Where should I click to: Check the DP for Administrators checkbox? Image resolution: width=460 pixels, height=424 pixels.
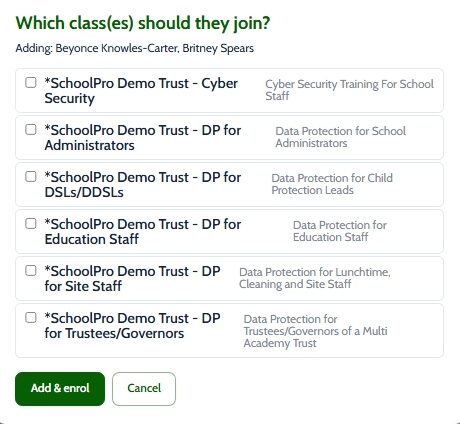[31, 129]
